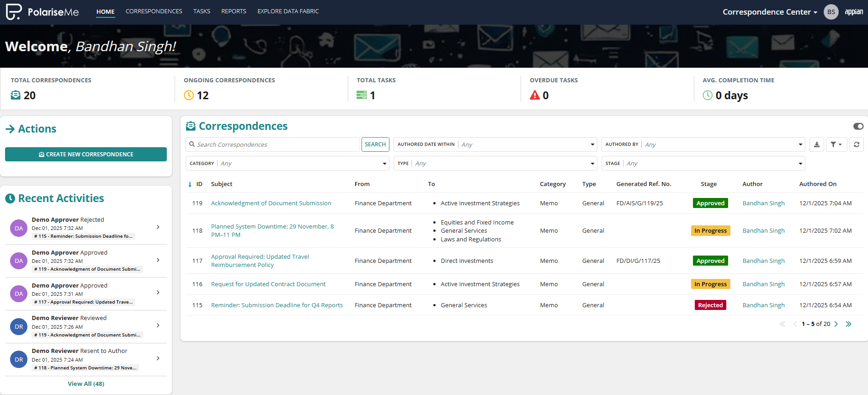Go to next page of correspondences
The width and height of the screenshot is (868, 395).
tap(836, 324)
